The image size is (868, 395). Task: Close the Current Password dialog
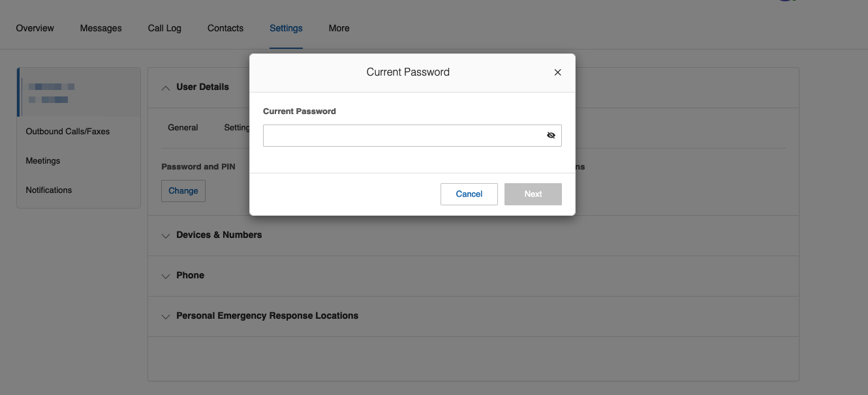pyautogui.click(x=557, y=72)
